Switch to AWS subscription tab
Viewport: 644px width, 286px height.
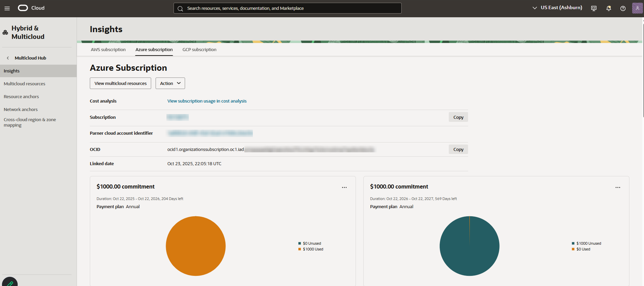pos(108,49)
